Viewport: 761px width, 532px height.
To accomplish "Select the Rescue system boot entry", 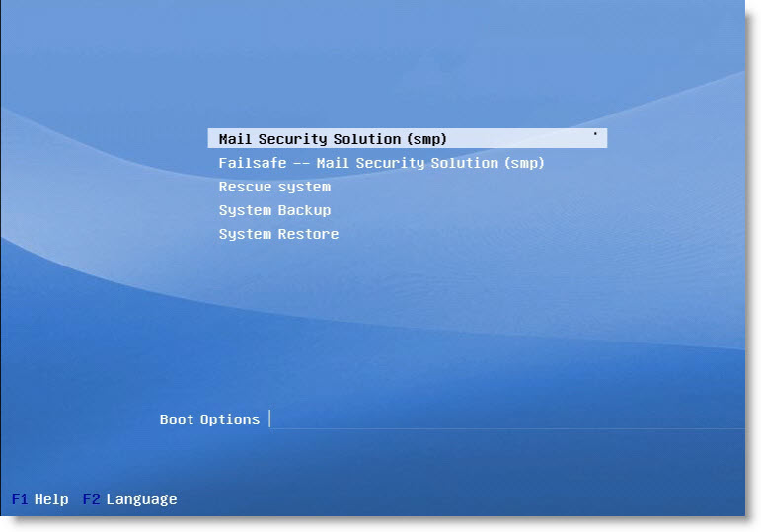I will point(274,187).
